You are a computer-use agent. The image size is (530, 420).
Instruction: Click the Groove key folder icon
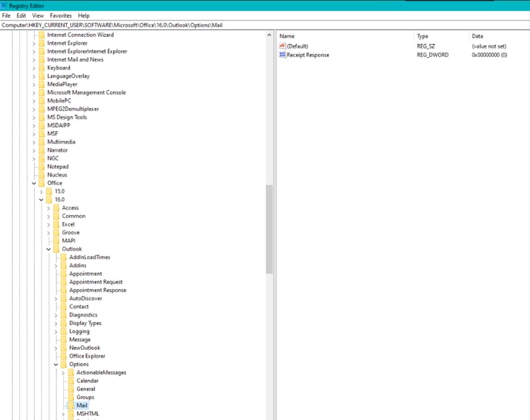pyautogui.click(x=56, y=233)
